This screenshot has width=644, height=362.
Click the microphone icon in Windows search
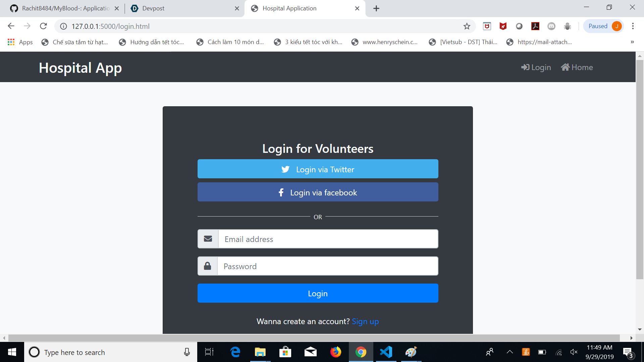point(187,352)
